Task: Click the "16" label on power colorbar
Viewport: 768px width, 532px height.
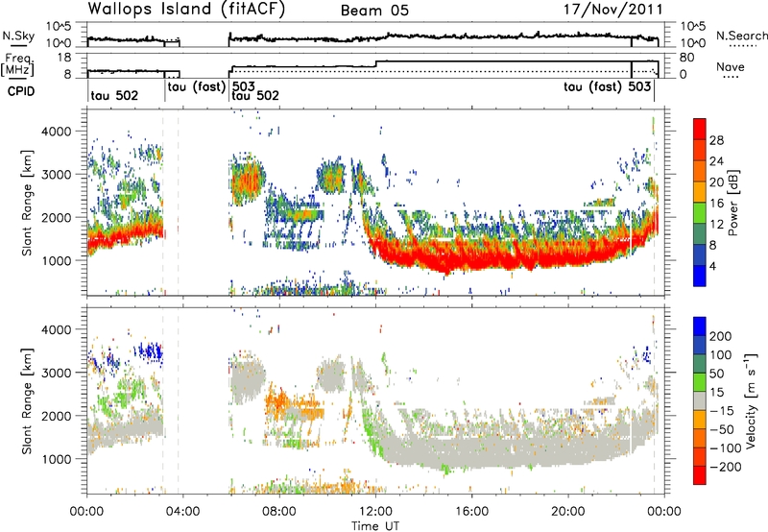Action: click(x=716, y=204)
